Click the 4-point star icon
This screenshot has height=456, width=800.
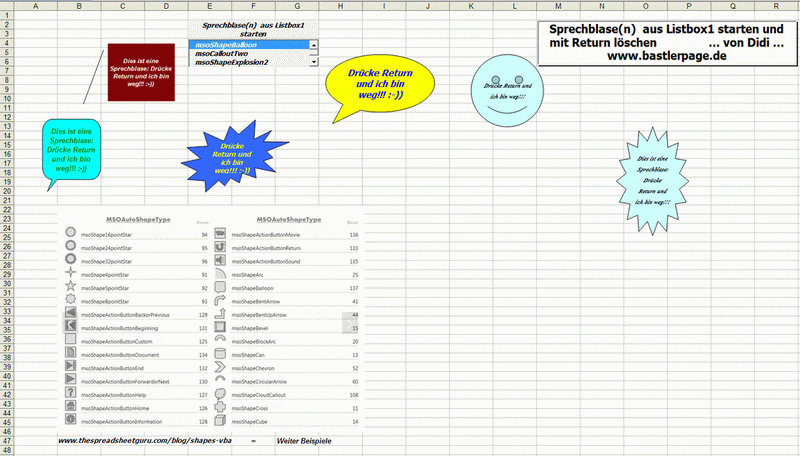tap(70, 272)
